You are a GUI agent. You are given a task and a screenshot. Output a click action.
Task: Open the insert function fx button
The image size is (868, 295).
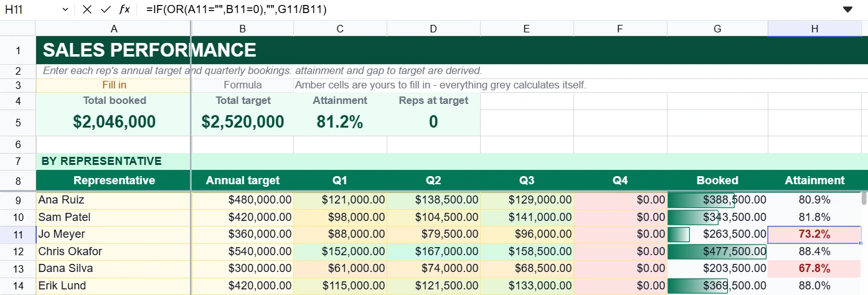(125, 9)
